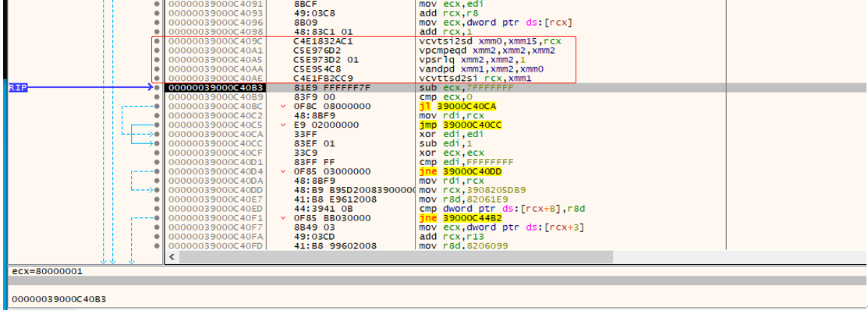This screenshot has height=310, width=868.
Task: Click the opcode bytes '44:3941 0B'
Action: pyautogui.click(x=323, y=208)
